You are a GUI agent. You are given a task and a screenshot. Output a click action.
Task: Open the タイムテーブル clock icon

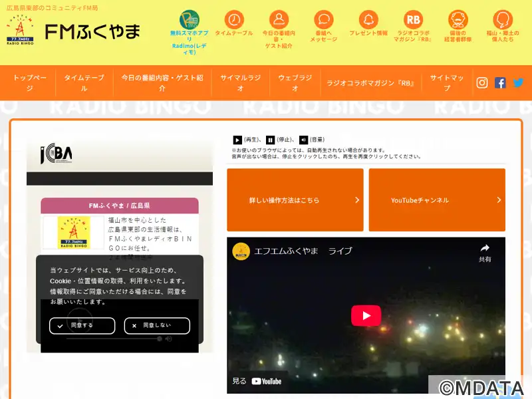pos(234,20)
